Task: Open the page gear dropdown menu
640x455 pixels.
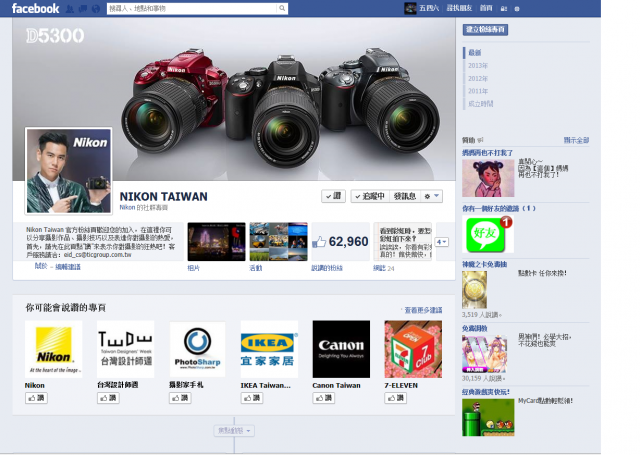Action: click(431, 196)
